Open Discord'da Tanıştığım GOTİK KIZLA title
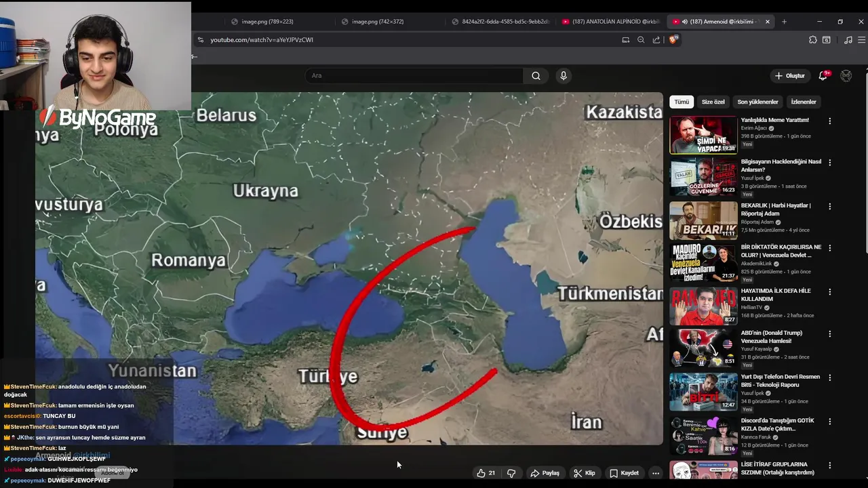The image size is (868, 488). (778, 425)
